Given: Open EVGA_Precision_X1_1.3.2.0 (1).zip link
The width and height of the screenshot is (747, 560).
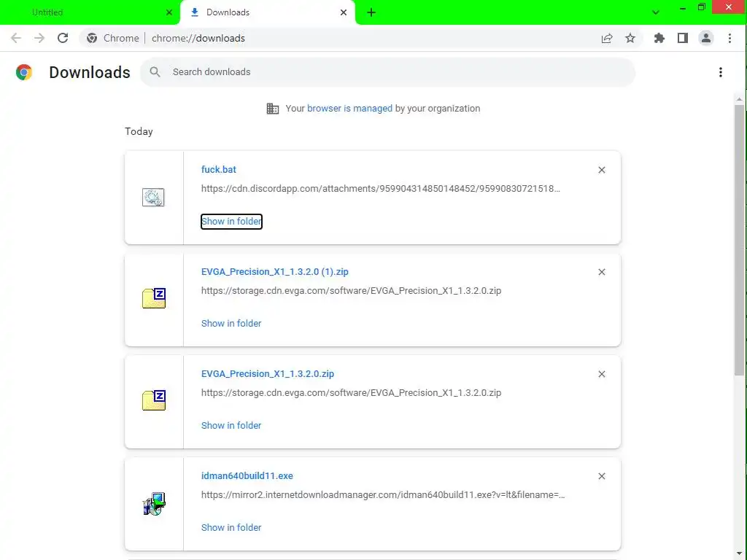Looking at the screenshot, I should [275, 272].
